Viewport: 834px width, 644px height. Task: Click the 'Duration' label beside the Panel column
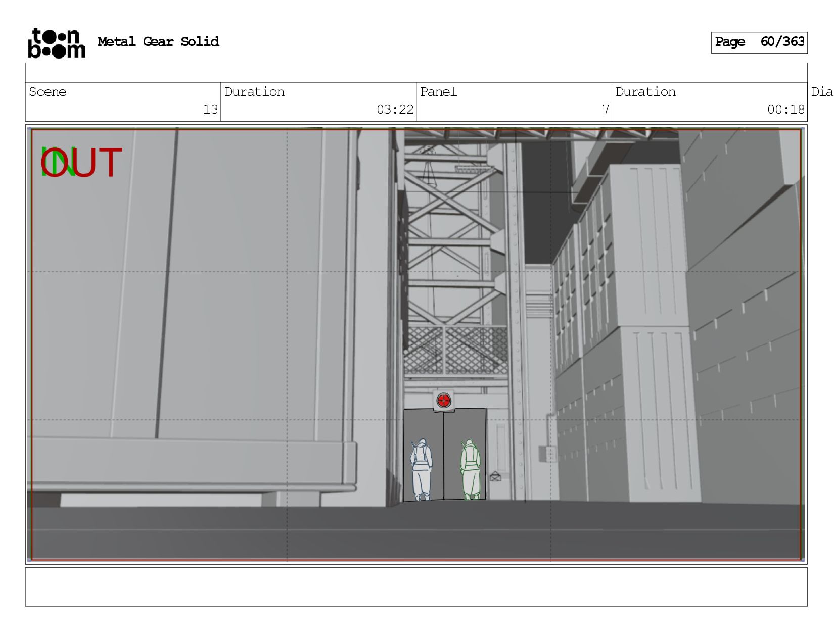pos(645,92)
